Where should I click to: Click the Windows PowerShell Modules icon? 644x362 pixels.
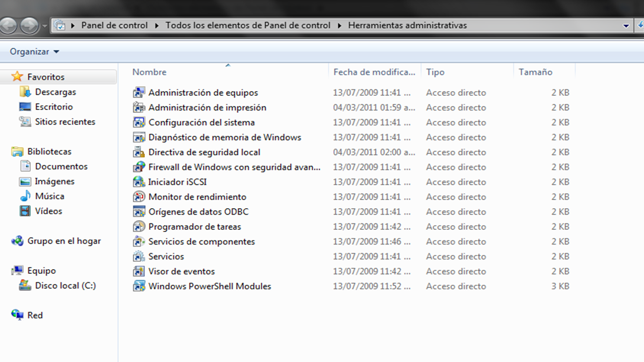(x=139, y=286)
